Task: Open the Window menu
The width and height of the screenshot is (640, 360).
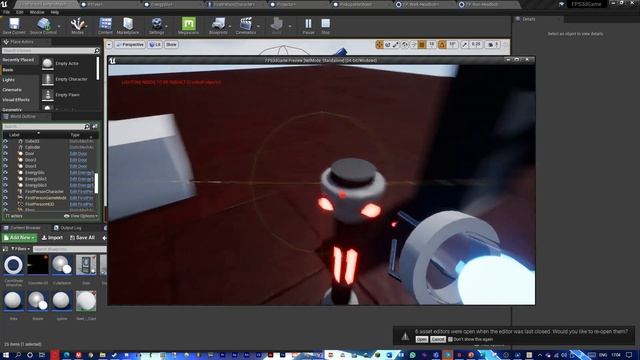Action: click(37, 12)
